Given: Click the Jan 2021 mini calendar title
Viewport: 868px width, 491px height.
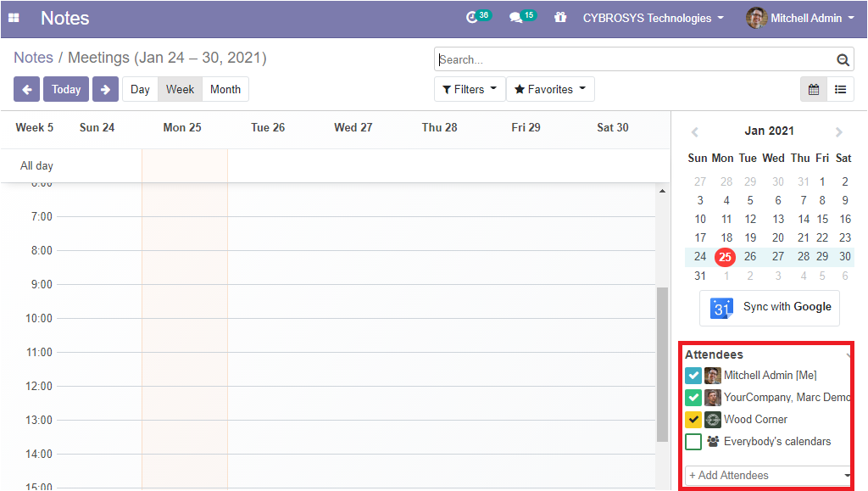Looking at the screenshot, I should [x=770, y=131].
